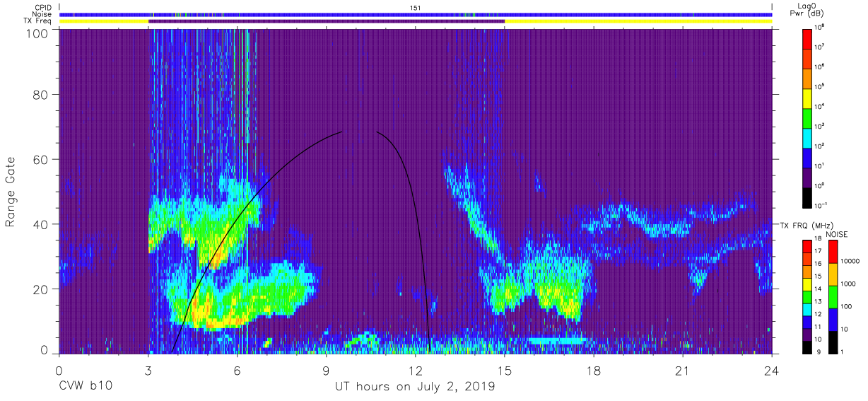Screen dimensions: 868x401
Task: Click the NOISE legend title
Action: [836, 234]
